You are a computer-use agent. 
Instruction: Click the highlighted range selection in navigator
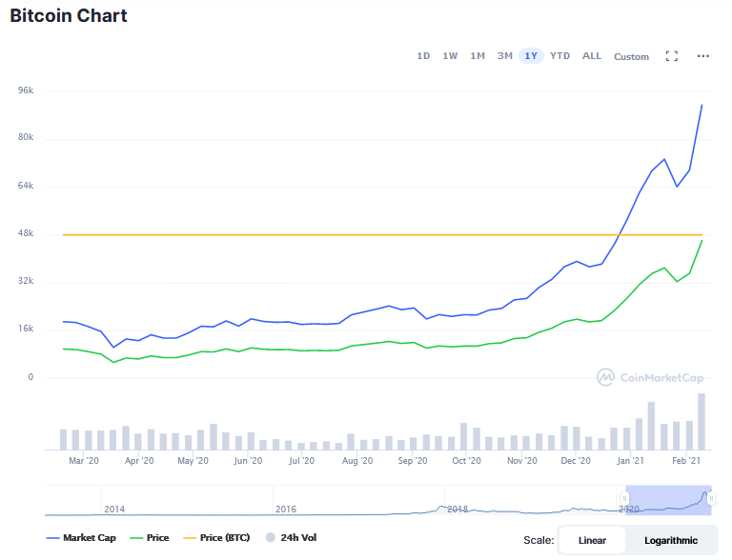[x=668, y=500]
